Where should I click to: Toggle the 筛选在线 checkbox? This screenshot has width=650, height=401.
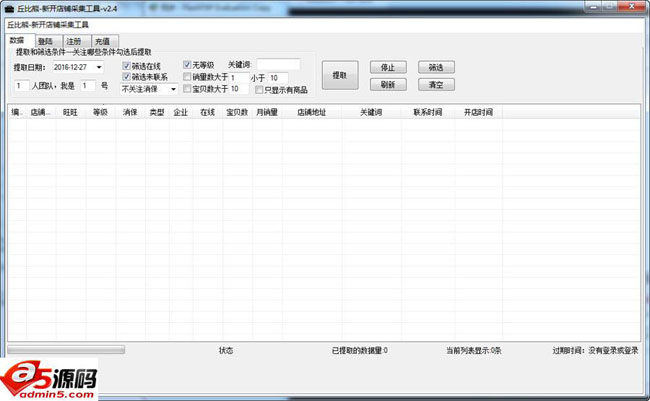127,65
